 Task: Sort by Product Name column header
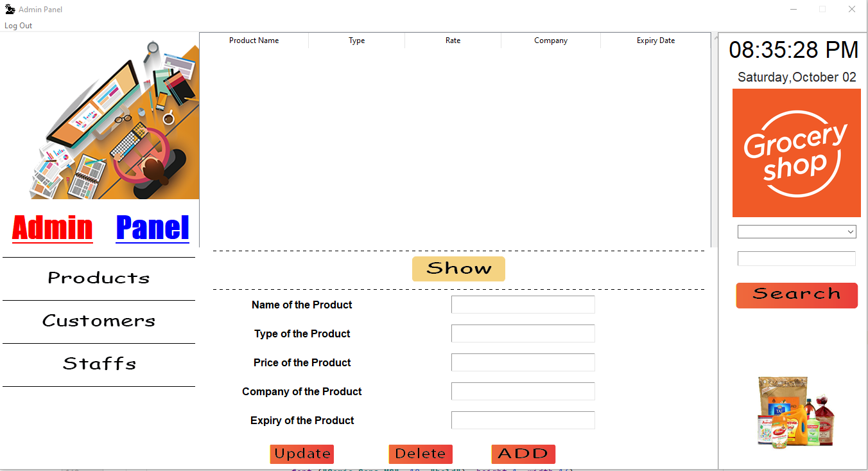[x=254, y=40]
